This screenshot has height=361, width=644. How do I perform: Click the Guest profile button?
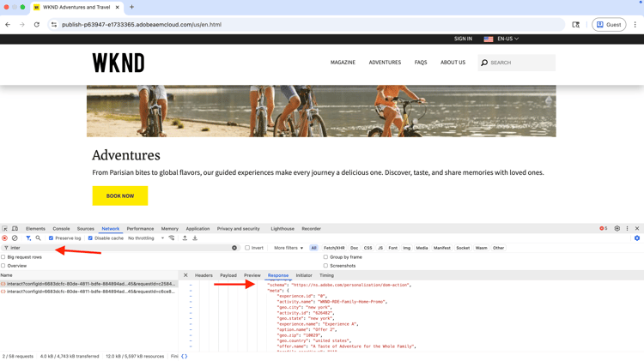609,25
